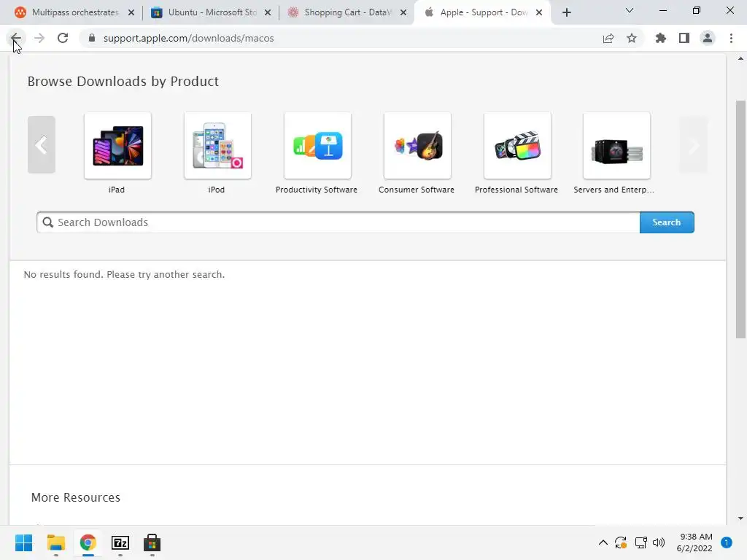The width and height of the screenshot is (747, 560).
Task: Close the Shopping Cart tab
Action: pyautogui.click(x=403, y=12)
